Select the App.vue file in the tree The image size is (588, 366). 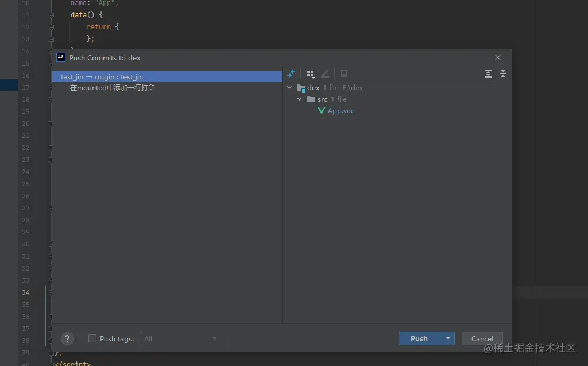click(x=341, y=111)
